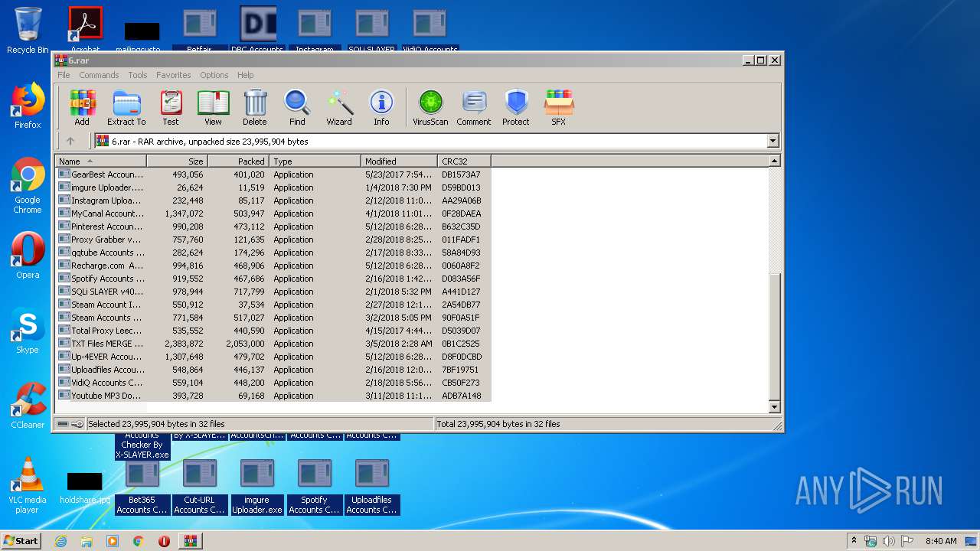Viewport: 980px width, 551px height.
Task: Select the qqtube Accounts file row
Action: [x=273, y=253]
